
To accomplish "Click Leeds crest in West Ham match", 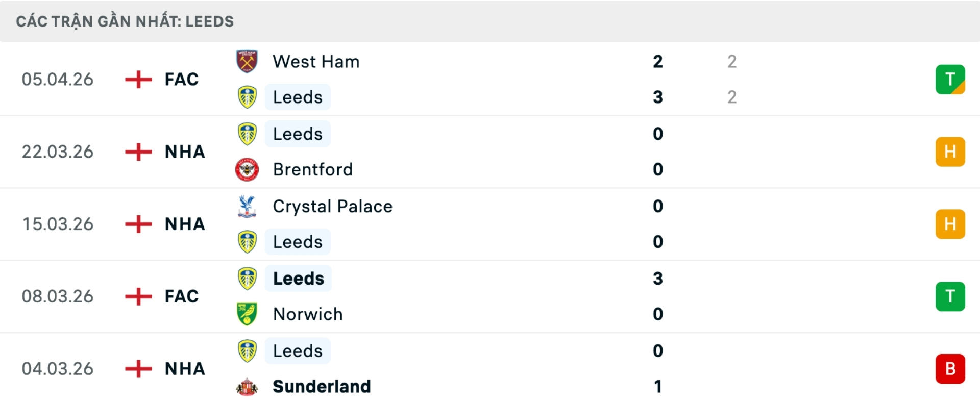I will tap(247, 97).
